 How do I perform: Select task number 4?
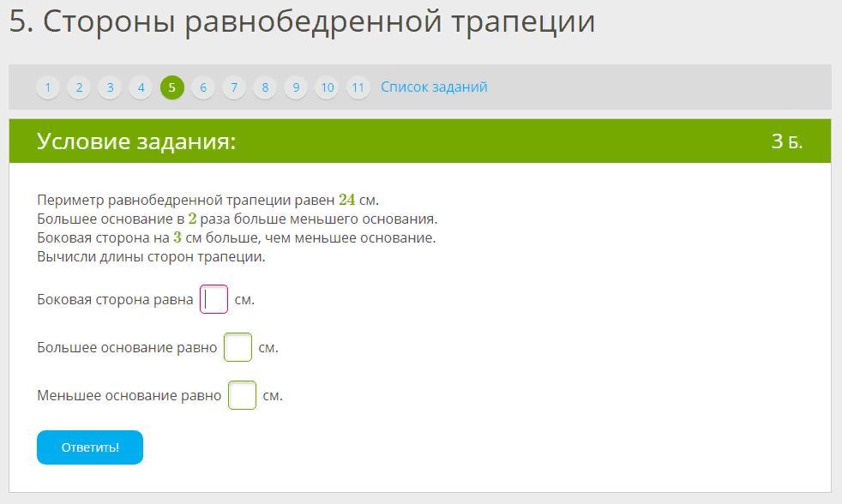coord(141,87)
